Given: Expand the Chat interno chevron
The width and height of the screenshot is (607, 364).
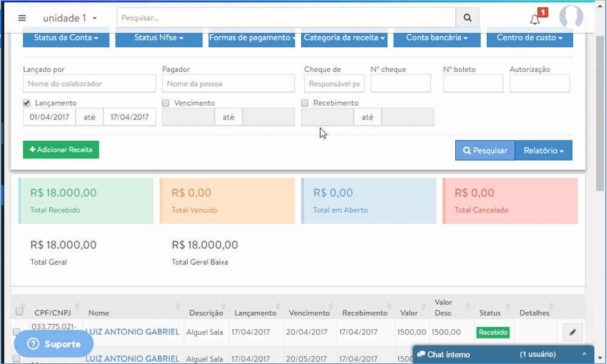Looking at the screenshot, I should 584,354.
